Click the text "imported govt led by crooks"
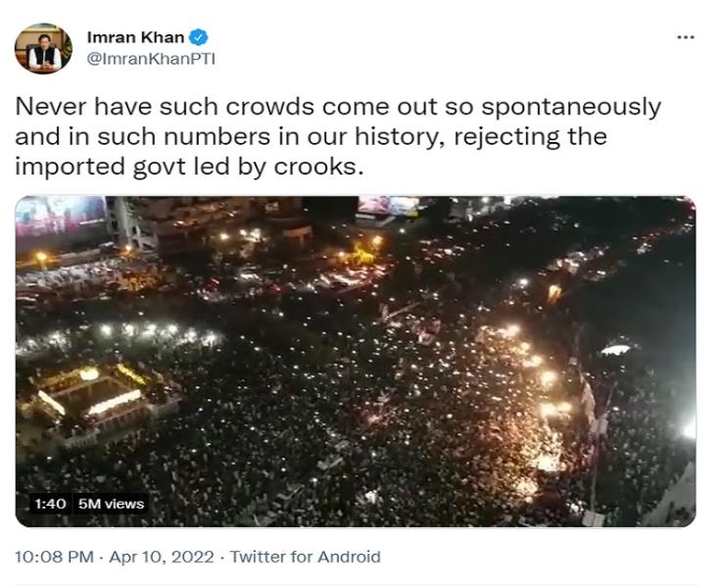This screenshot has width=723, height=588. (x=189, y=167)
